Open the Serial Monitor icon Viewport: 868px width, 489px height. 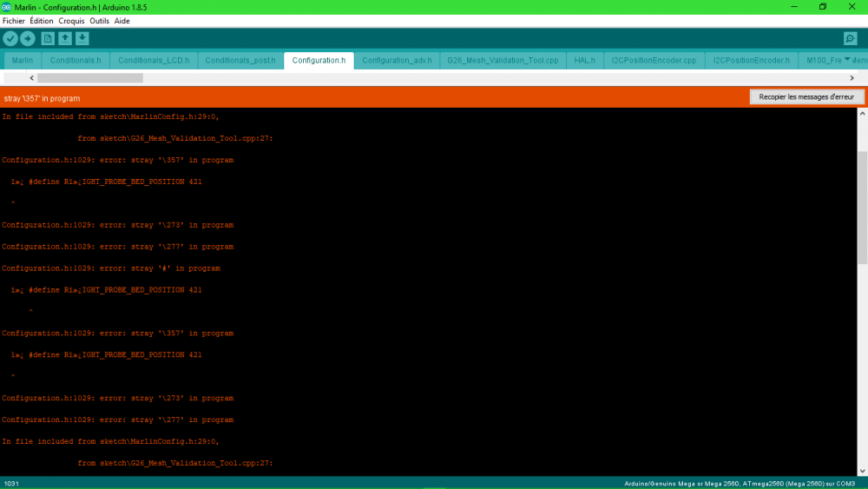[x=851, y=38]
